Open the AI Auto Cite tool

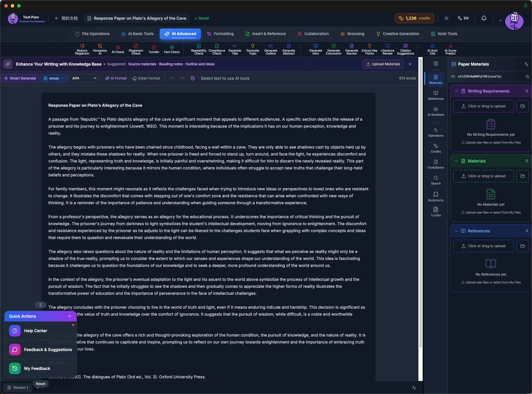coord(432,49)
